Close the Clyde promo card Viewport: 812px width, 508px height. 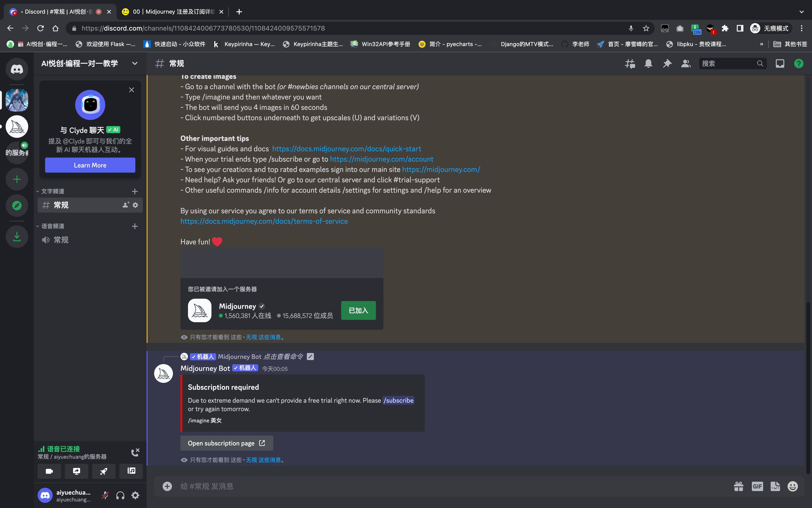coord(132,90)
